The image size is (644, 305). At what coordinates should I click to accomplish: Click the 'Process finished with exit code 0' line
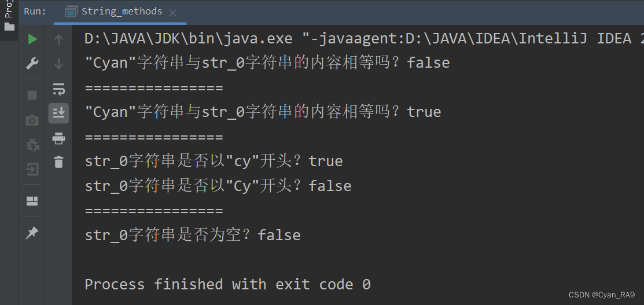227,284
